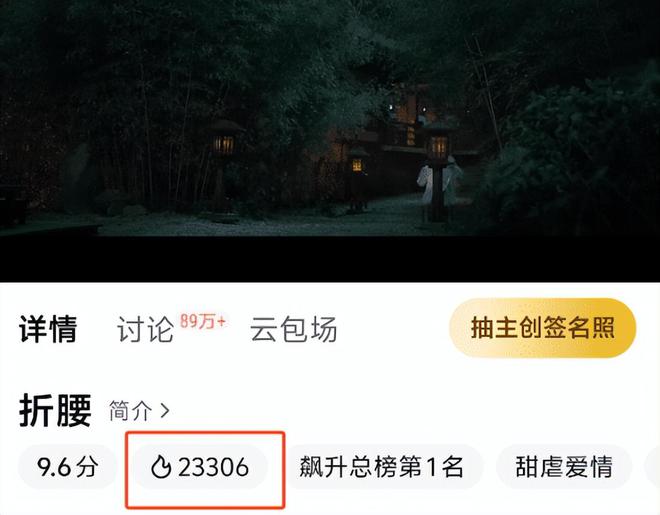Tap the 23306 number text
The width and height of the screenshot is (660, 515).
click(x=213, y=467)
